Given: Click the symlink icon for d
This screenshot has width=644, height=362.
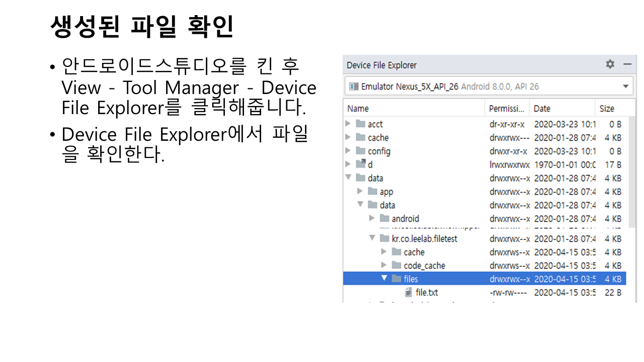Looking at the screenshot, I should [360, 164].
